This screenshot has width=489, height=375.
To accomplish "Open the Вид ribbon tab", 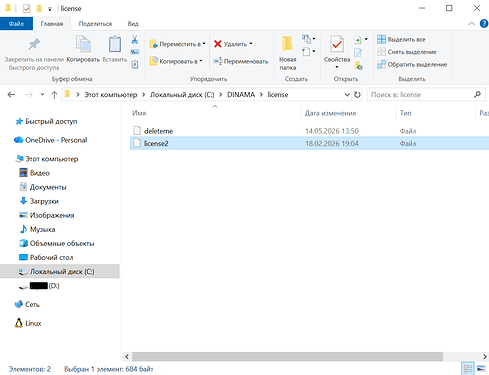I will [x=133, y=24].
